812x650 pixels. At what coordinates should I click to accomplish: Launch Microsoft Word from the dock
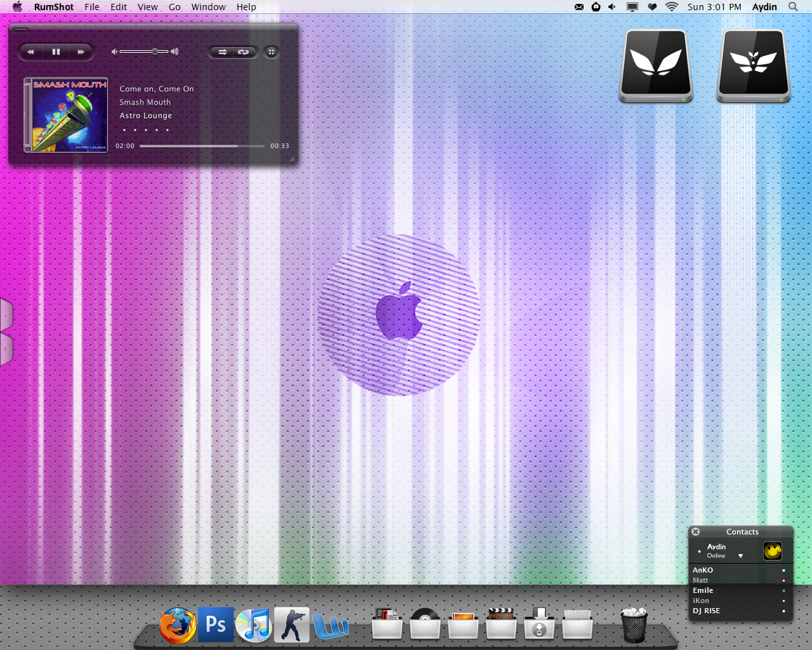tap(331, 626)
